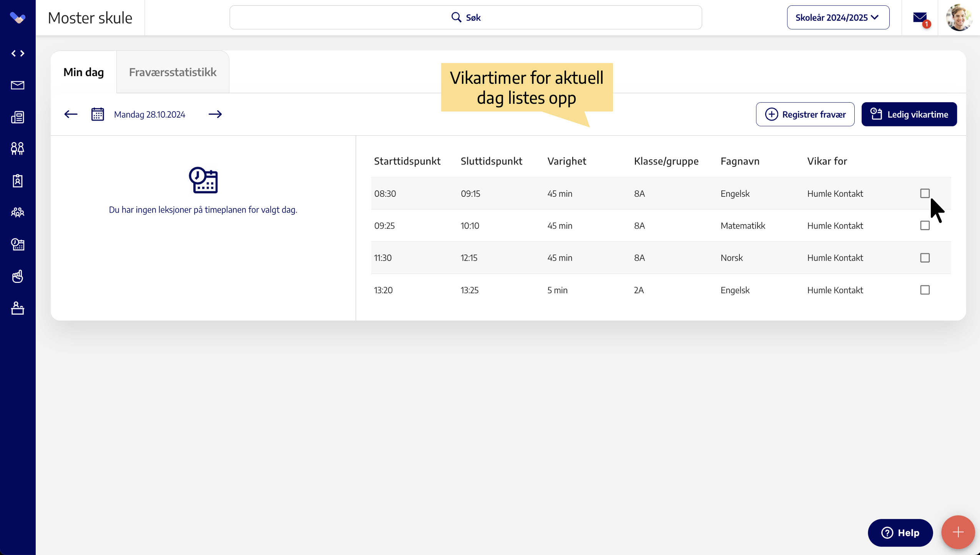This screenshot has width=980, height=555.
Task: Click the timetable clock sidebar icon
Action: click(x=18, y=244)
